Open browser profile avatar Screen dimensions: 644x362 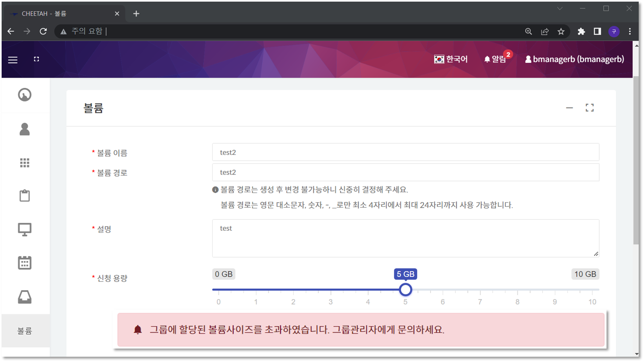pos(614,31)
